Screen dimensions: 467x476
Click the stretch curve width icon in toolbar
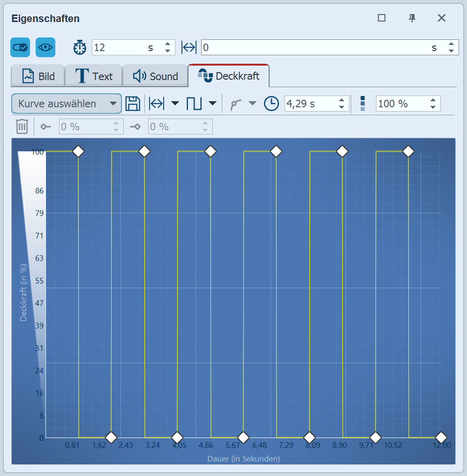pos(157,104)
